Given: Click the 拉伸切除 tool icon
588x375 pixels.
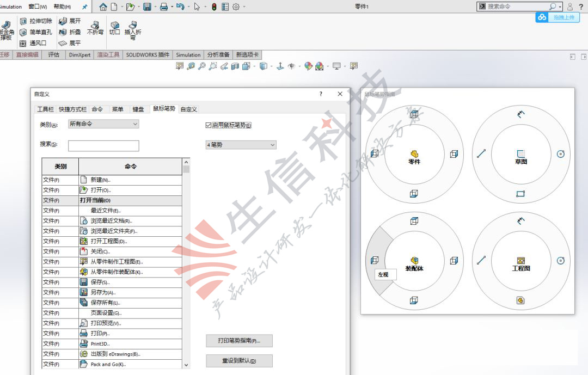Looking at the screenshot, I should tap(23, 21).
